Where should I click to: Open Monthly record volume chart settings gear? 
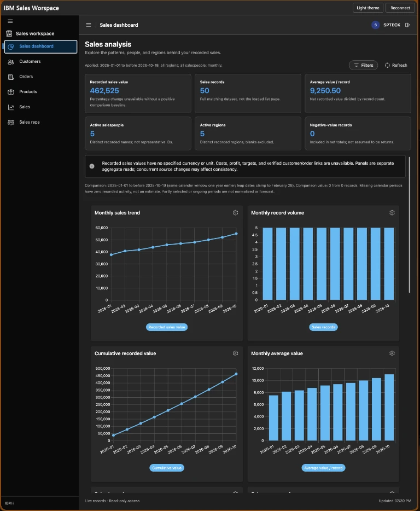[392, 213]
